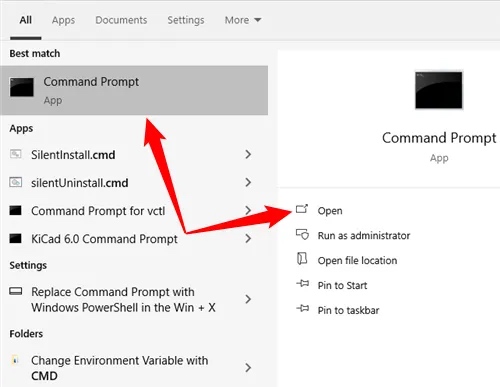The height and width of the screenshot is (387, 500).
Task: Switch to the Documents search tab
Action: coord(121,20)
